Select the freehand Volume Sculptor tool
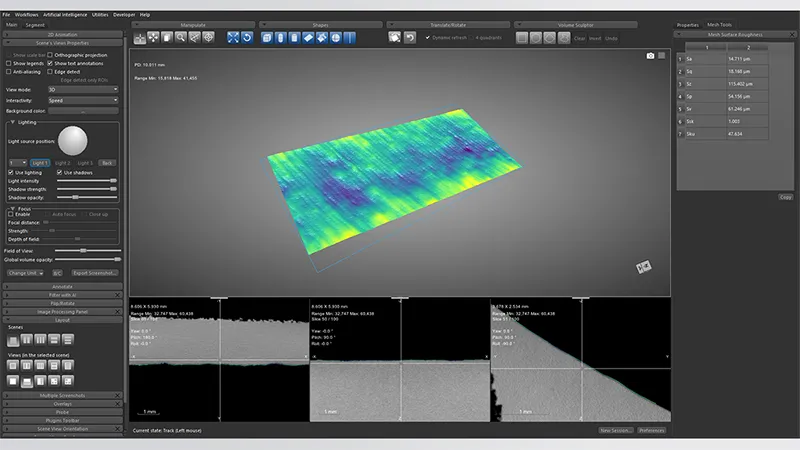Viewport: 800px width, 450px height. coord(564,38)
